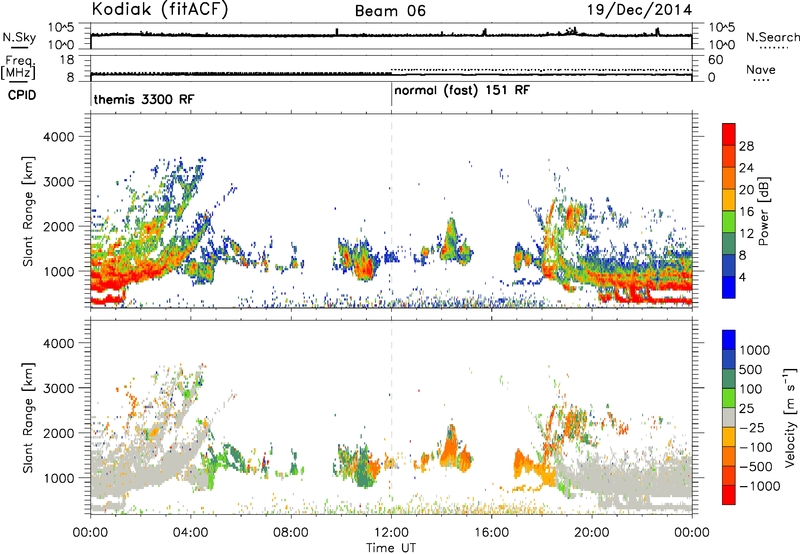The image size is (800, 554).
Task: Click the dashed 12:00 marker line in power panel
Action: 391,211
